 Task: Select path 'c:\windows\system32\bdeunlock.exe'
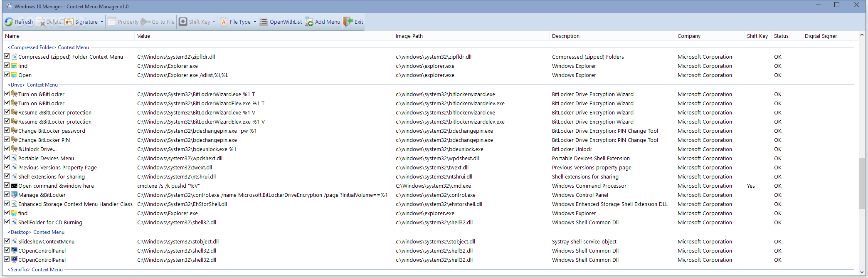click(x=439, y=149)
